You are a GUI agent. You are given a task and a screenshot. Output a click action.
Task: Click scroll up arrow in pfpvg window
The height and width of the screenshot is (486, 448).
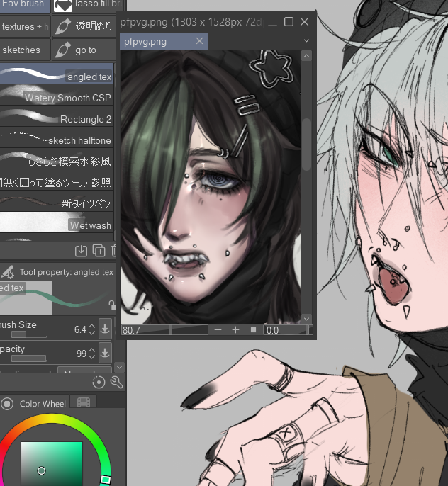(x=306, y=56)
